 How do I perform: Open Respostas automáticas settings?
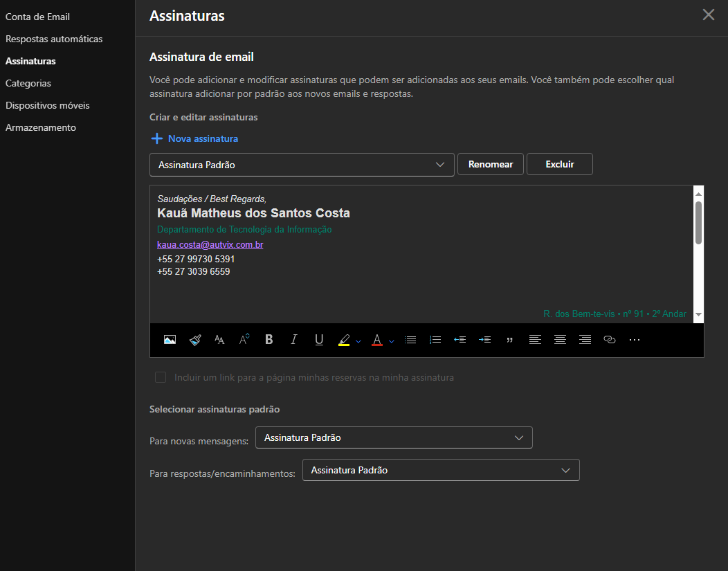(x=54, y=39)
